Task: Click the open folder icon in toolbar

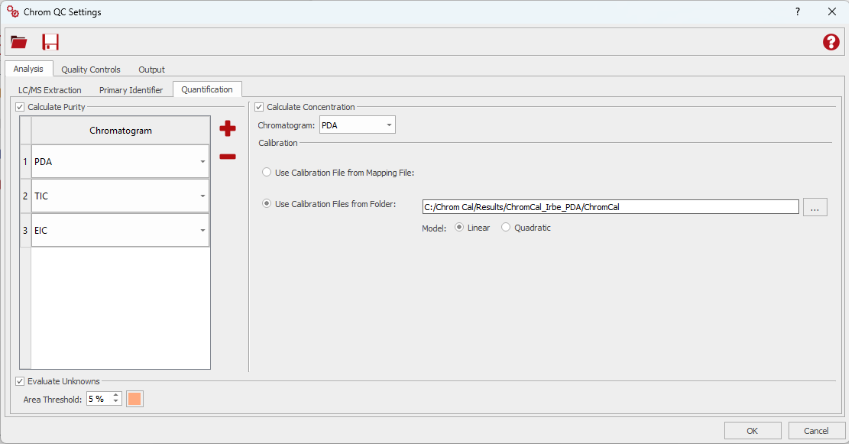Action: click(x=19, y=42)
